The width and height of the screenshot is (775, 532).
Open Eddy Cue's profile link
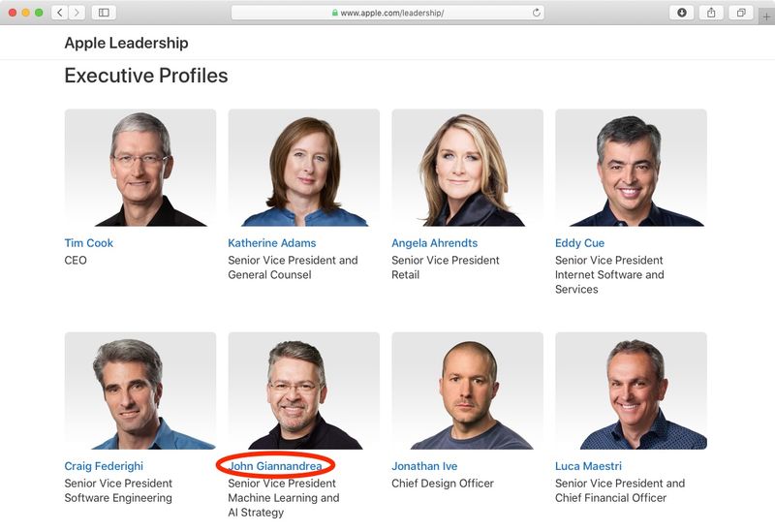tap(579, 243)
